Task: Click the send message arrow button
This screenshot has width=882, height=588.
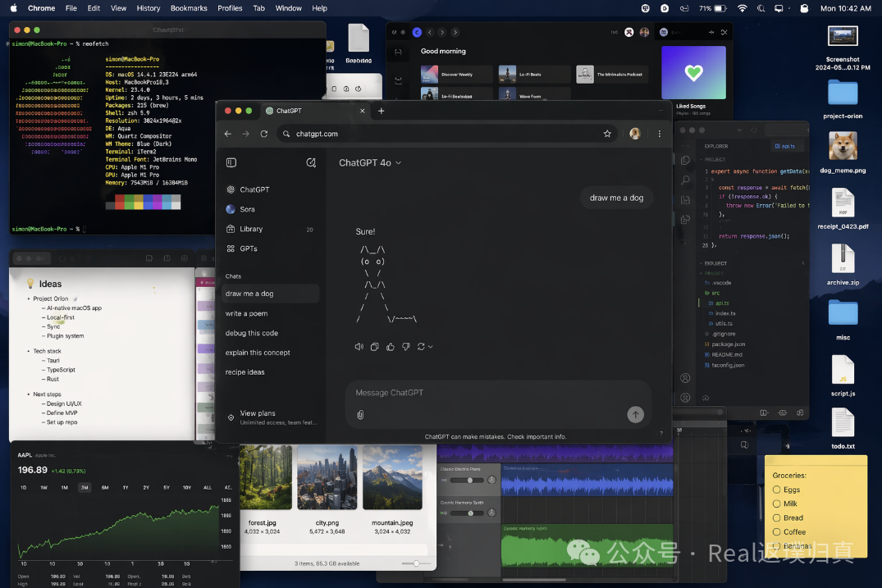Action: coord(636,415)
